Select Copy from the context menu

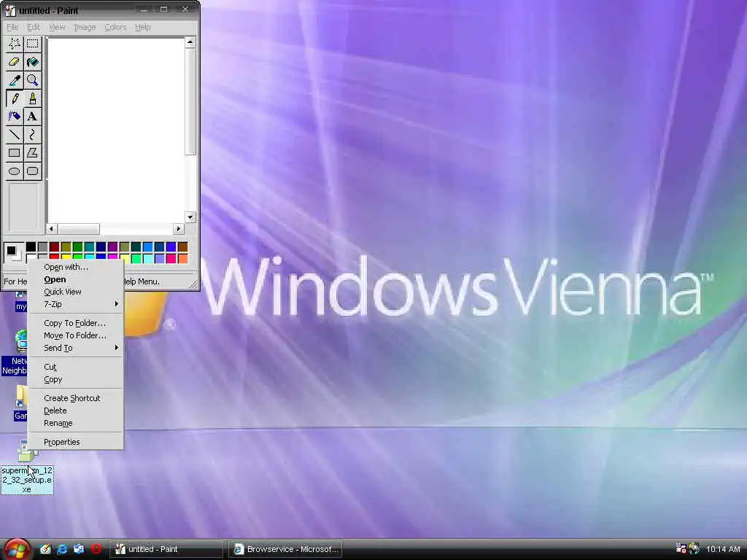(x=76, y=379)
